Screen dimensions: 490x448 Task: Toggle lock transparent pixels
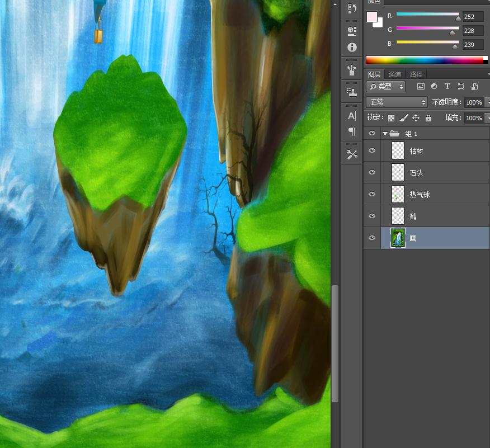[391, 118]
